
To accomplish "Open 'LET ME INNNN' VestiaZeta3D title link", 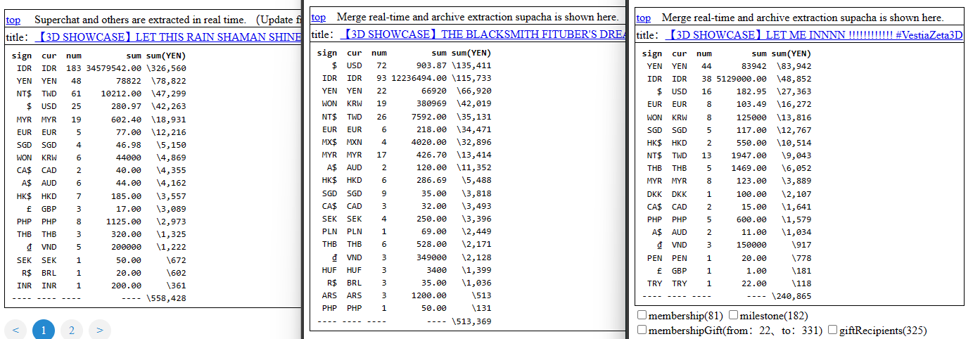I will pyautogui.click(x=813, y=34).
